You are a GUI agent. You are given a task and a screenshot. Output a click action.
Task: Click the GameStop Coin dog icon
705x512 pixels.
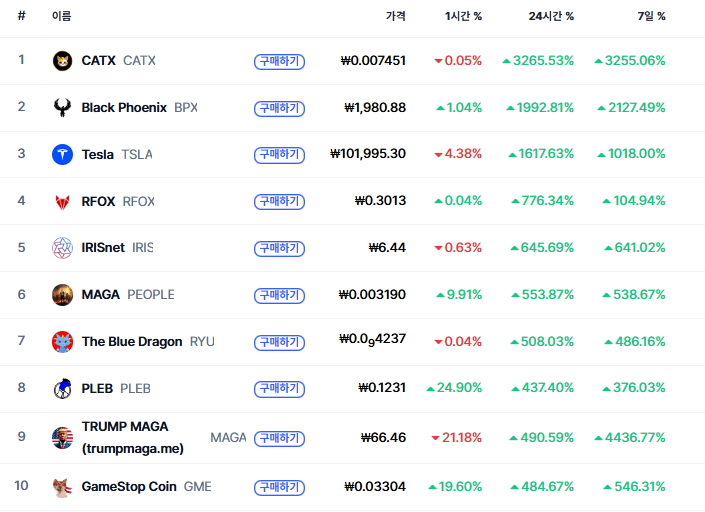pos(62,487)
